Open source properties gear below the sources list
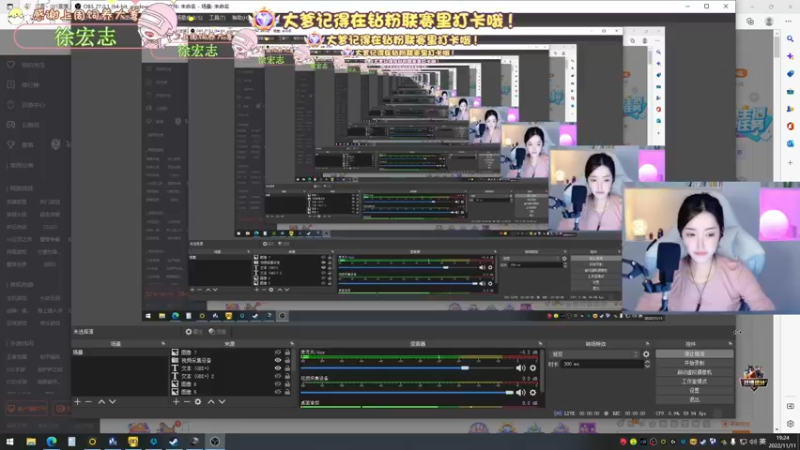Viewport: 800px width, 450px height. pyautogui.click(x=198, y=402)
